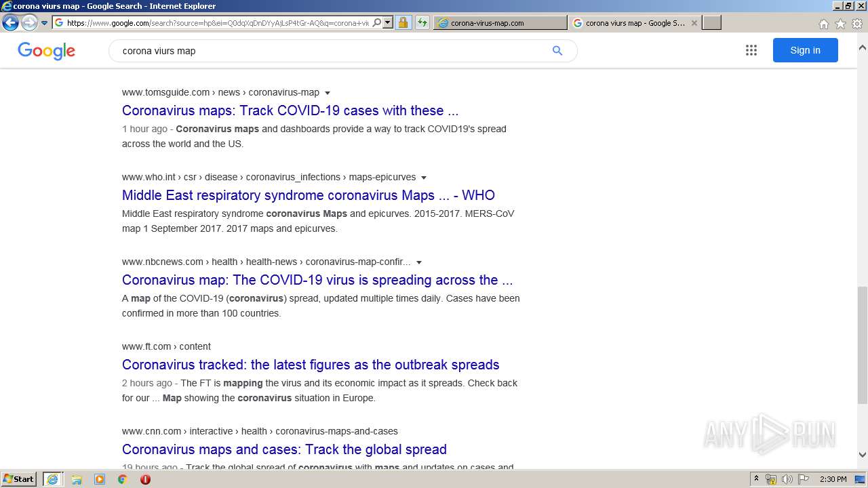This screenshot has height=488, width=868.
Task: Open a new blank tab
Action: 711,23
